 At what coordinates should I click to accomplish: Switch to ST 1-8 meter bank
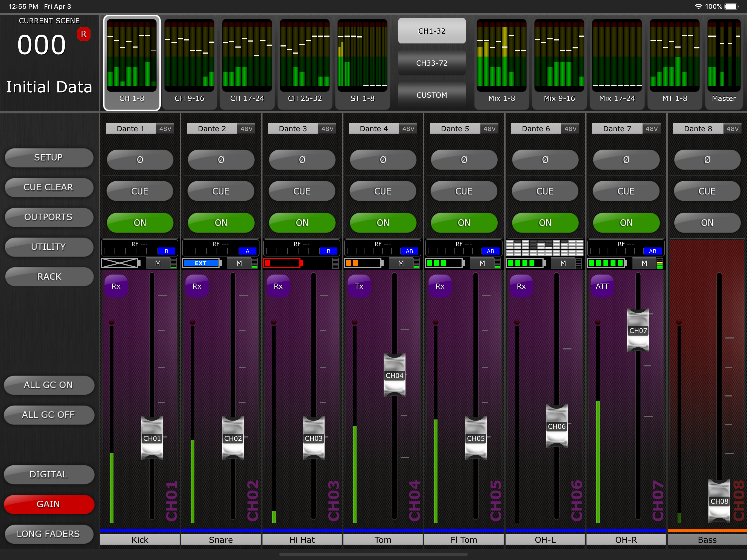coord(363,63)
